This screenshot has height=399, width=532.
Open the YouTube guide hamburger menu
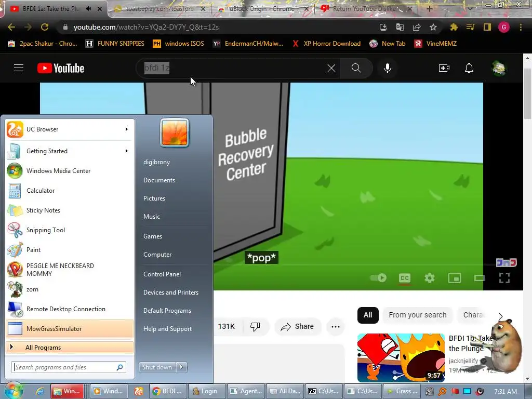19,68
